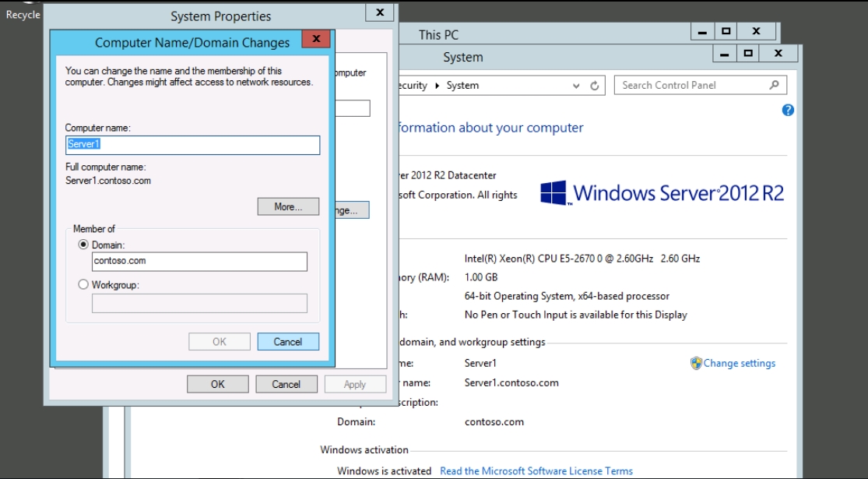
Task: Click the search magnifier in Control Panel
Action: [x=774, y=85]
